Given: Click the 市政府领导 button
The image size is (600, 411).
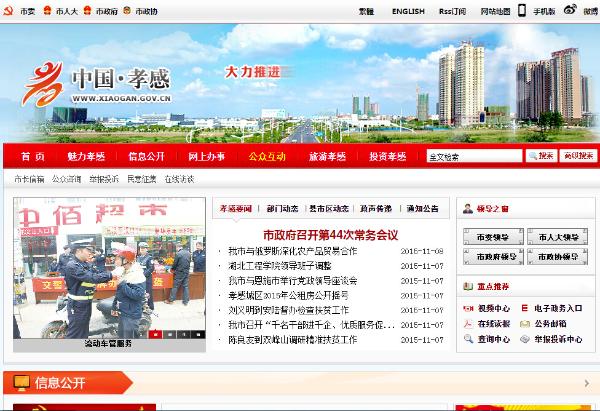Looking at the screenshot, I should (493, 256).
